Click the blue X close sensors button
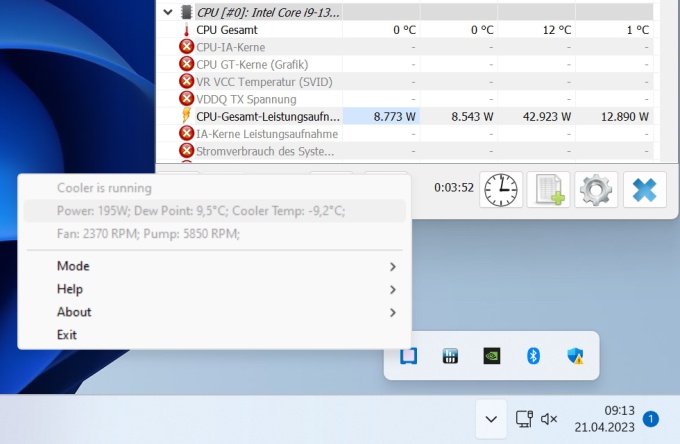The height and width of the screenshot is (444, 680). pyautogui.click(x=644, y=190)
